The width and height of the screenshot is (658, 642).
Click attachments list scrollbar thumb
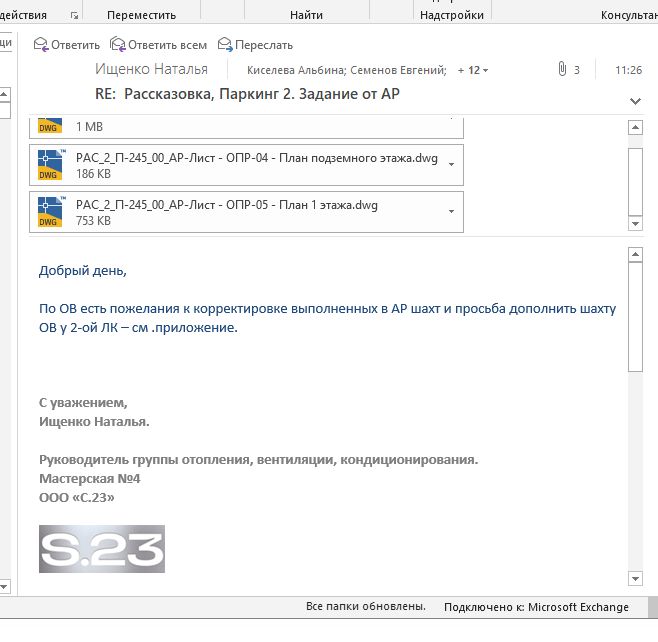pos(635,182)
